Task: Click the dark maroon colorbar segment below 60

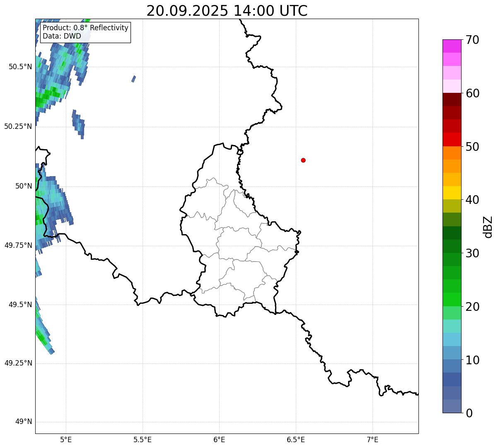Action: (x=452, y=99)
